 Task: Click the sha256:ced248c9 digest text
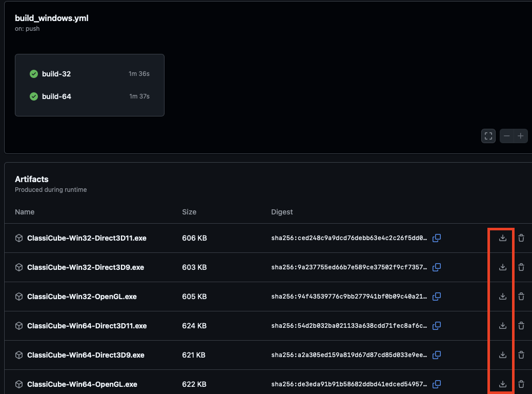349,238
